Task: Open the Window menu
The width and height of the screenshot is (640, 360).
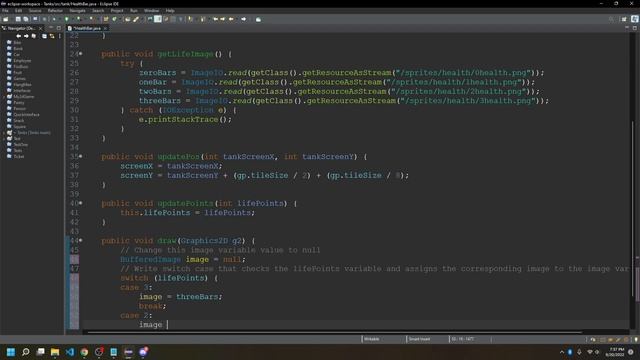Action: 151,11
